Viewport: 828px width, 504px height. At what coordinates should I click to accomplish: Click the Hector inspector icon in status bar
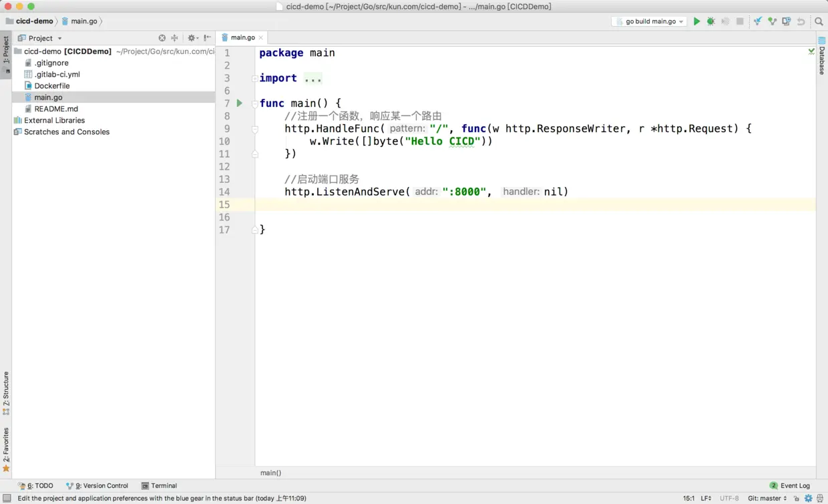[x=820, y=498]
